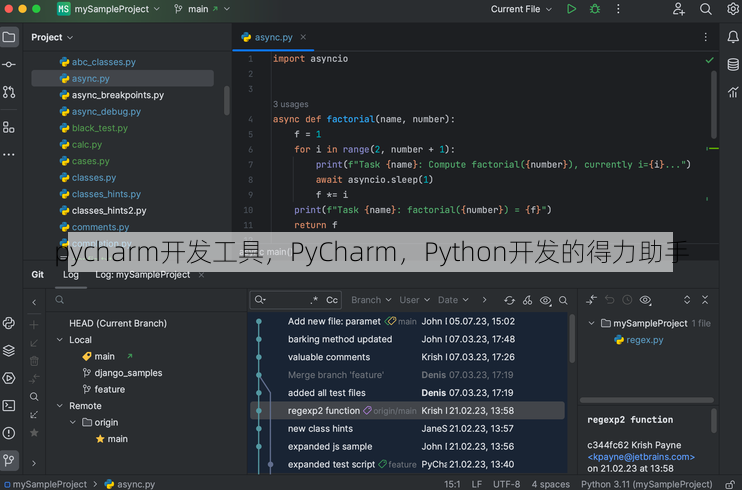Viewport: 742px width, 490px height.
Task: Show more tool windows ellipsis
Action: click(9, 154)
